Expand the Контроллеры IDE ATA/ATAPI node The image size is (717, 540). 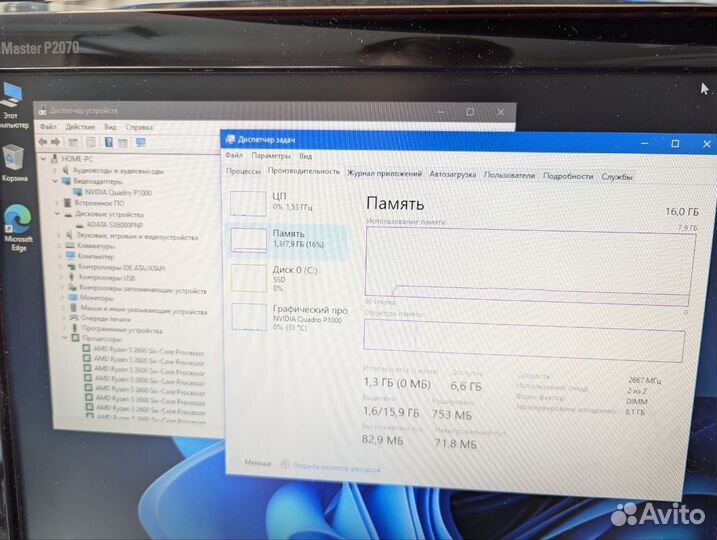(x=60, y=267)
